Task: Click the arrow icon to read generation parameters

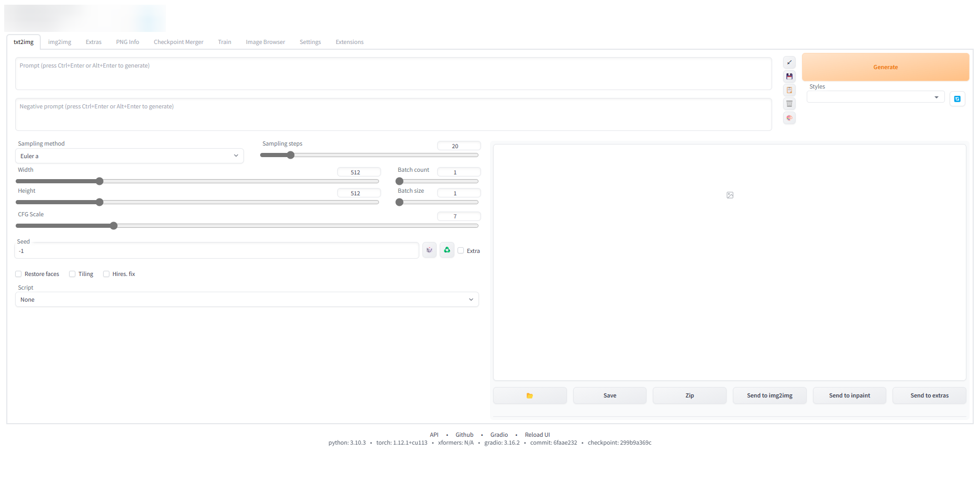Action: pyautogui.click(x=789, y=63)
